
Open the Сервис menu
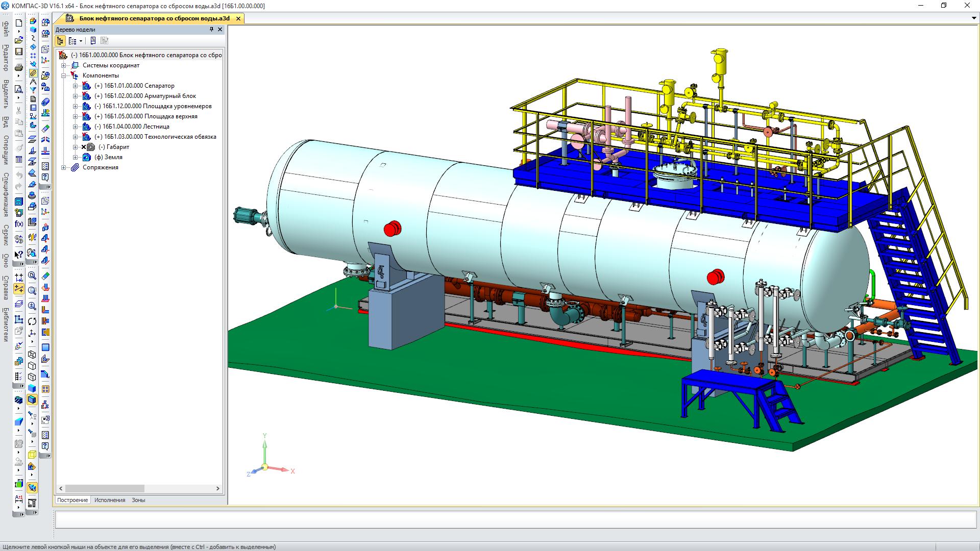tap(6, 235)
